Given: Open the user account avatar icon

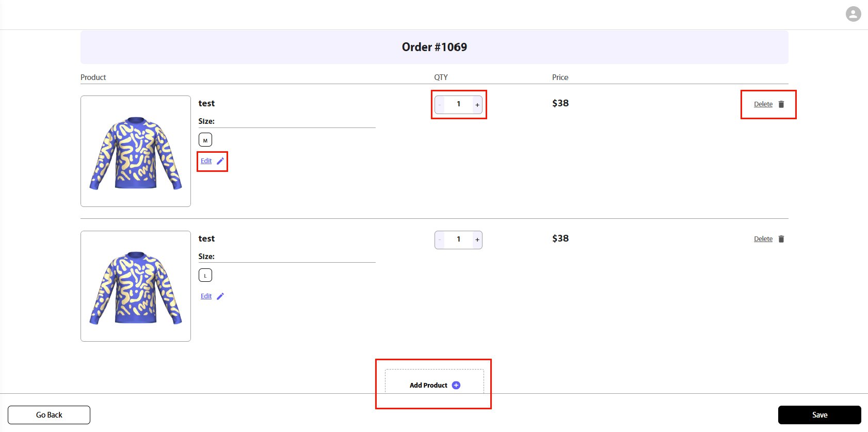Looking at the screenshot, I should pos(854,14).
